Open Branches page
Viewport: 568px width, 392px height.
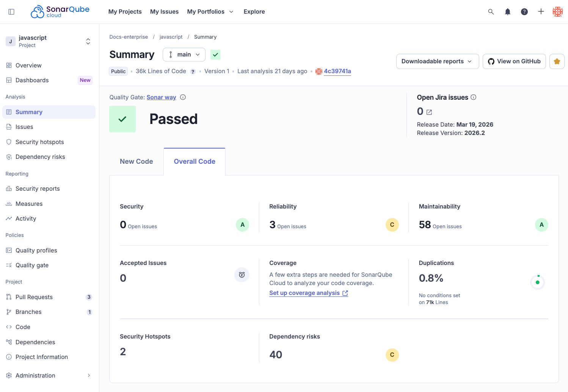tap(49, 312)
